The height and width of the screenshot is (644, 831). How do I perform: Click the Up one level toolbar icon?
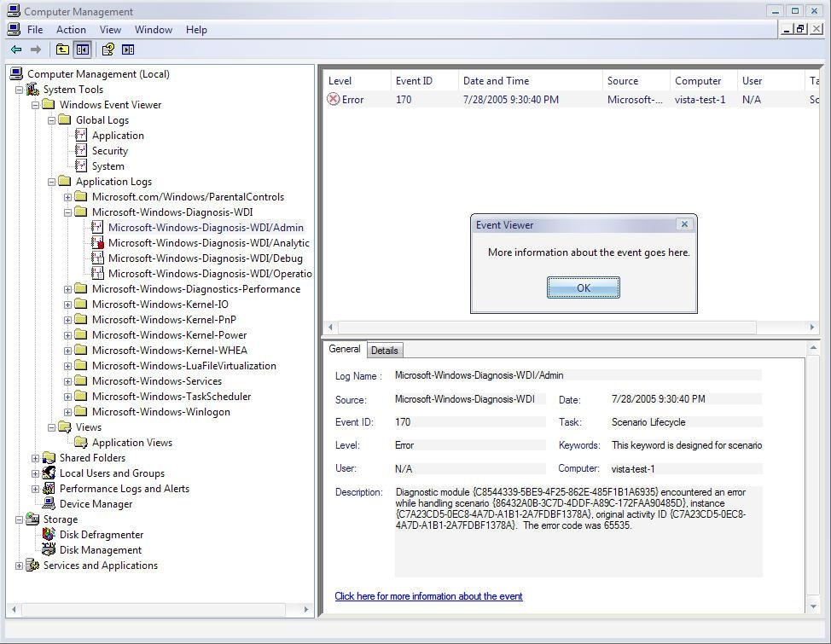click(x=62, y=49)
